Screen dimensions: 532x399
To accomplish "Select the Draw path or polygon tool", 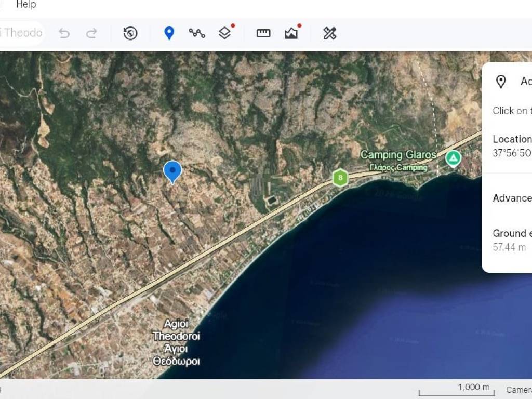I will 197,33.
